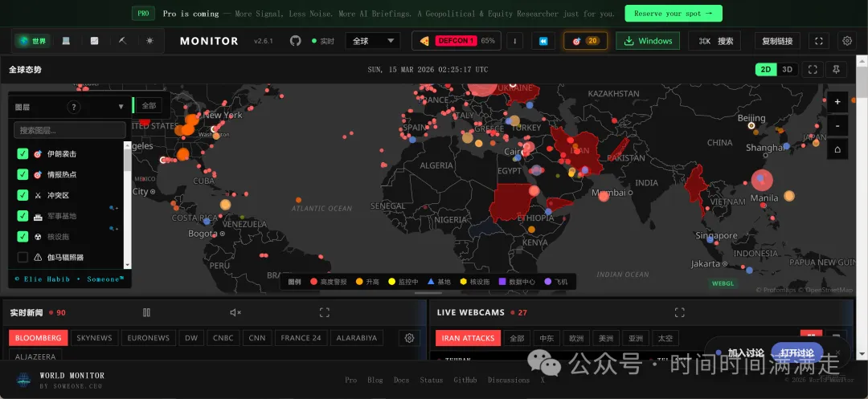The height and width of the screenshot is (399, 868).
Task: Click the blue rewind playback icon
Action: point(543,41)
